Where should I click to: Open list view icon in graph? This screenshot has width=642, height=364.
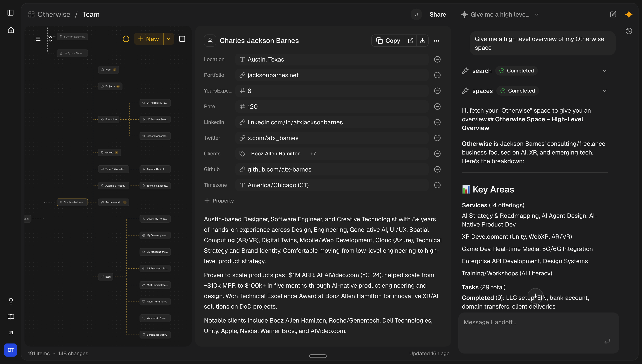coord(38,39)
